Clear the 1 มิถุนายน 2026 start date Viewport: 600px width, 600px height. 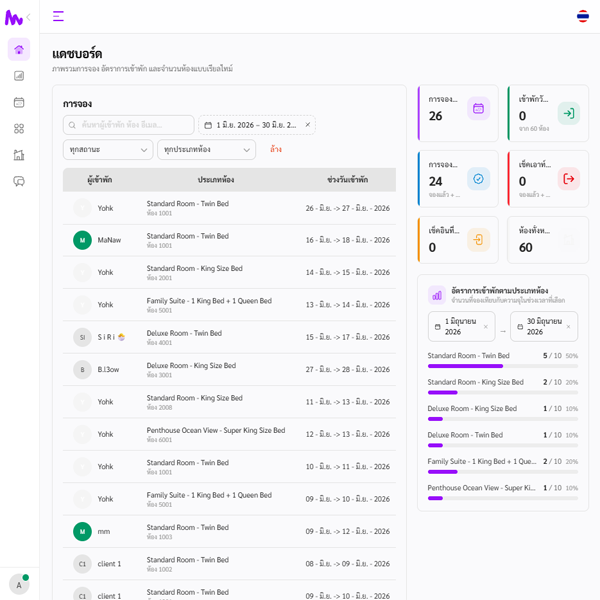coord(486,327)
